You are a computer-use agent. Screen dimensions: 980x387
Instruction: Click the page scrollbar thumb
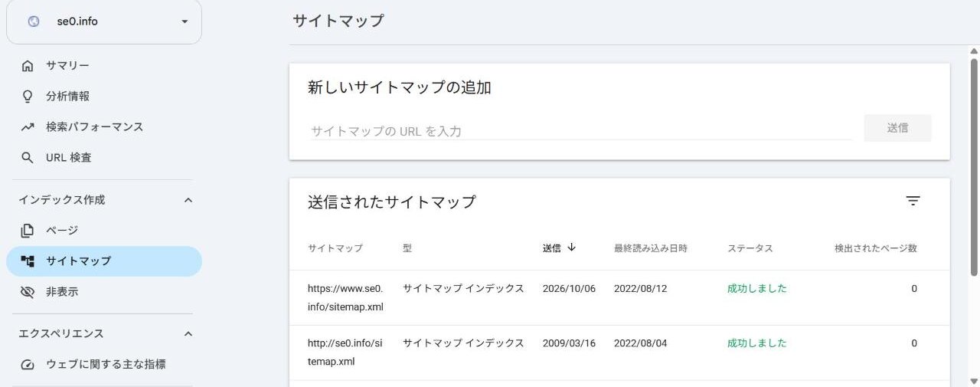(x=974, y=169)
